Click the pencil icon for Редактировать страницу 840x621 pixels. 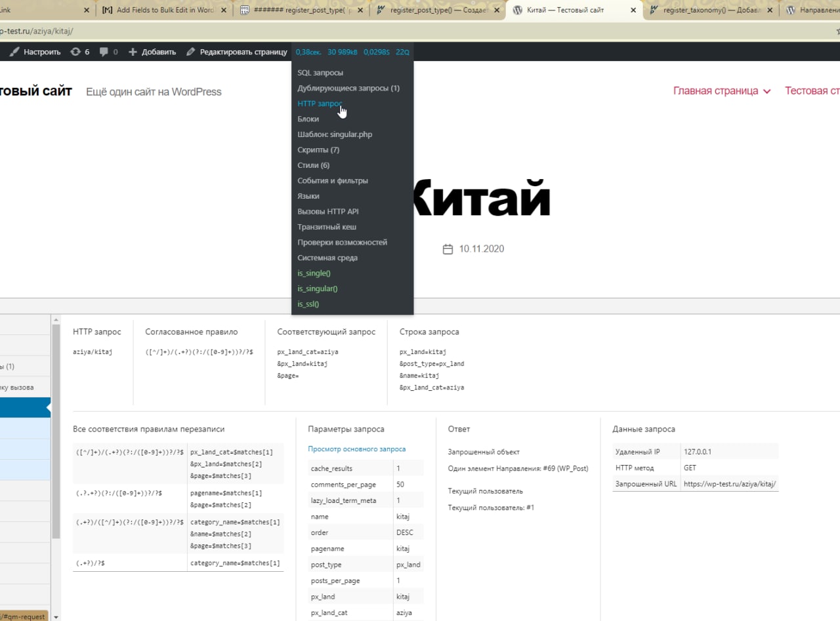(191, 52)
